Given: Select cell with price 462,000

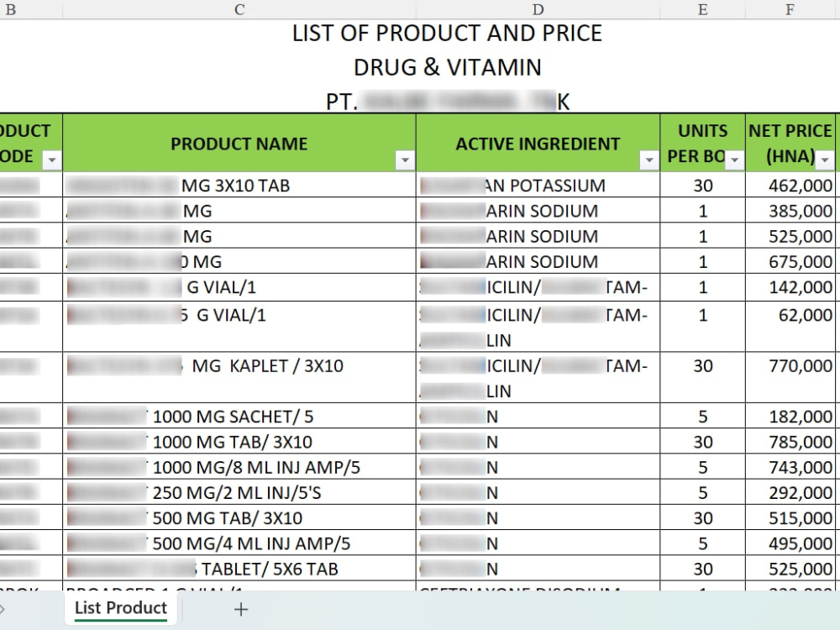Looking at the screenshot, I should click(x=790, y=185).
